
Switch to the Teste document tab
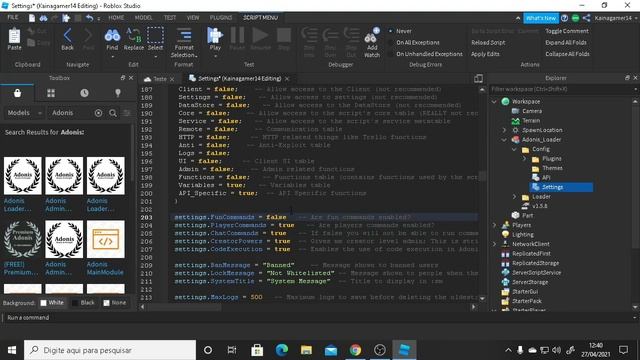pos(159,79)
